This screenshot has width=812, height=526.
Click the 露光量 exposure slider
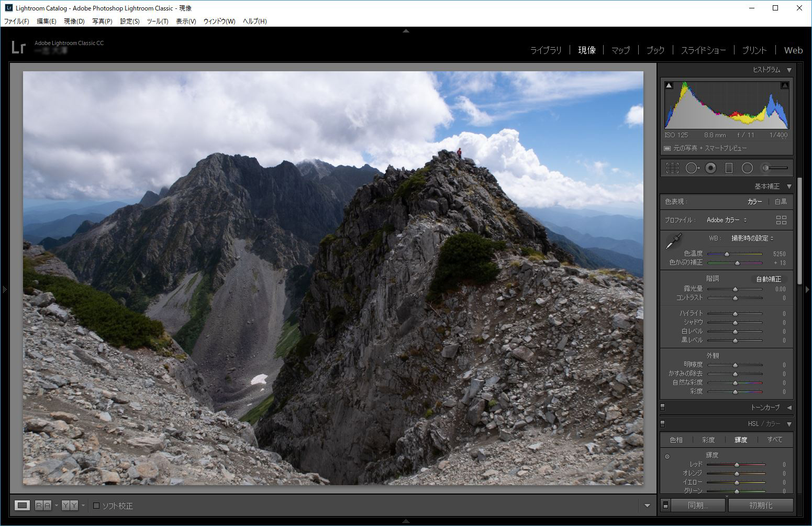coord(735,289)
